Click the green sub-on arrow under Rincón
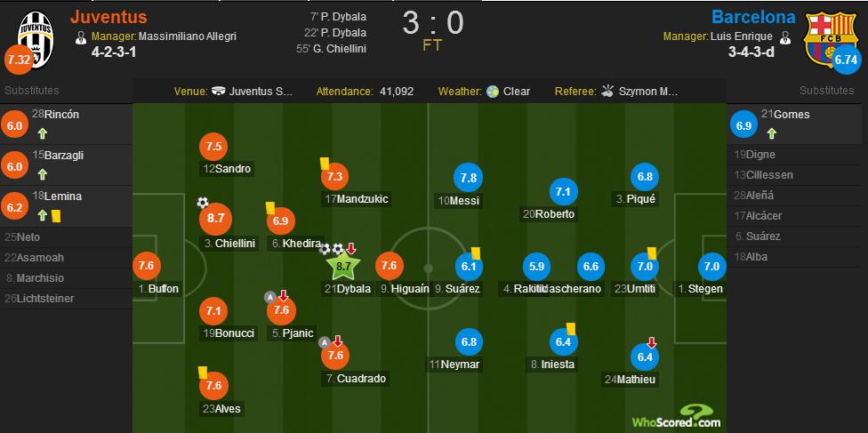Image resolution: width=868 pixels, height=433 pixels. (x=41, y=135)
